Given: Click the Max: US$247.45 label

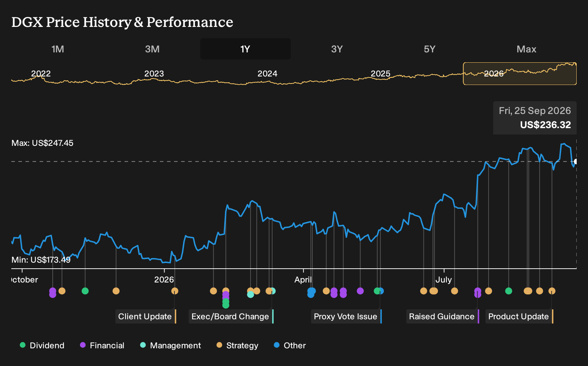Looking at the screenshot, I should coord(42,143).
